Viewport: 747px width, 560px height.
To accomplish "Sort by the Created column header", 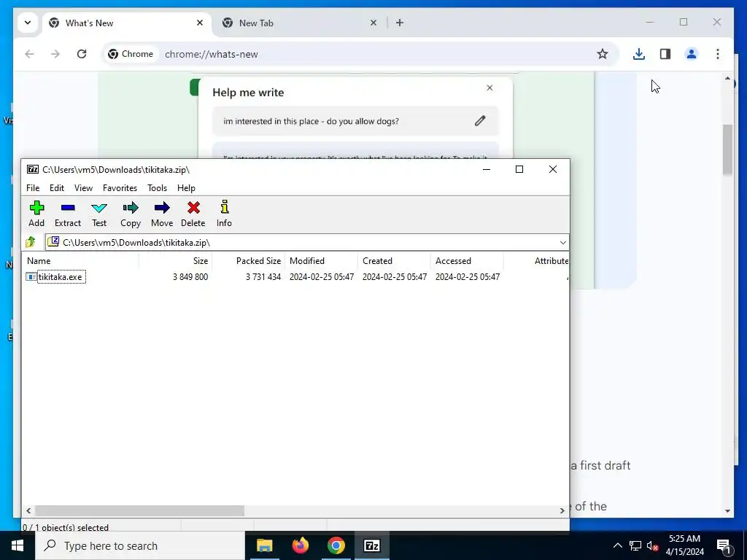I will click(394, 261).
